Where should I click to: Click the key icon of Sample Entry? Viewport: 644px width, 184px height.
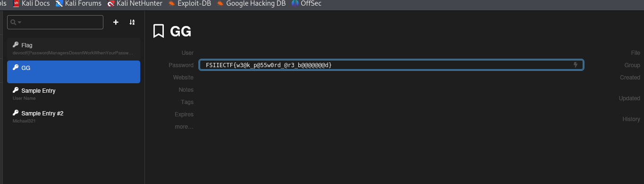click(16, 90)
